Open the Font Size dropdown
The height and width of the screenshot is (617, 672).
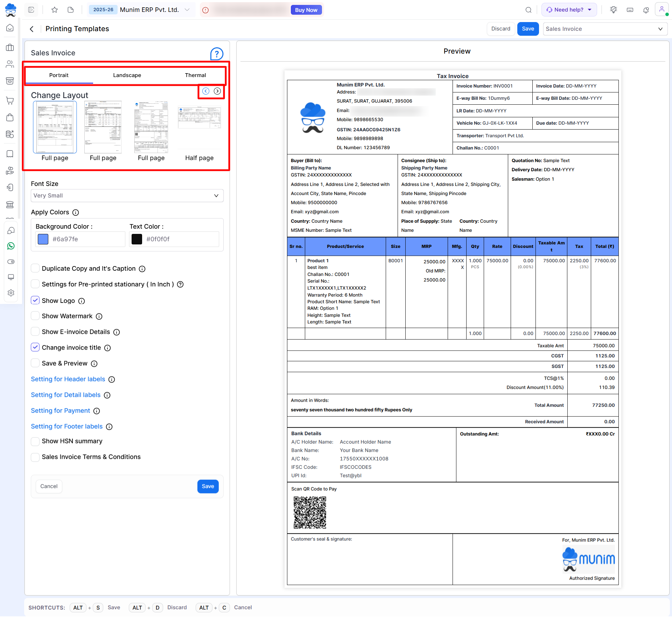click(127, 195)
